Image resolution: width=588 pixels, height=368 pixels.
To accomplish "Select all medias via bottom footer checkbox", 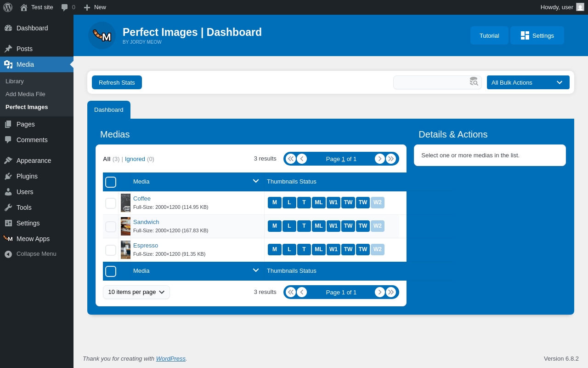I will 111,271.
